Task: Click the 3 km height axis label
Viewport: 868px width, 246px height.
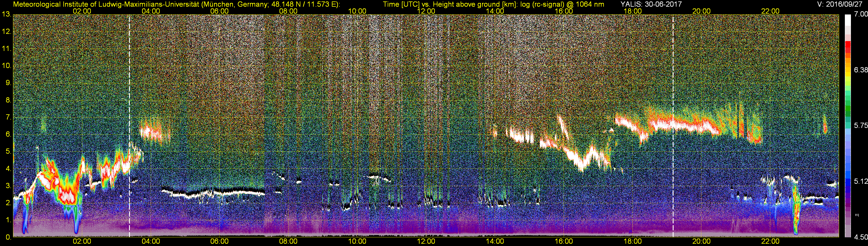Action: tap(8, 186)
